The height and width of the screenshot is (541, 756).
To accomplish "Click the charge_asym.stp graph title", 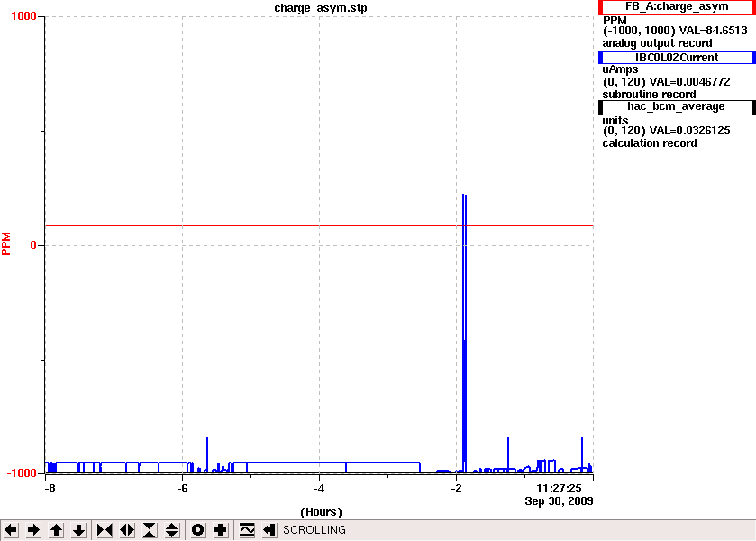I will [321, 8].
